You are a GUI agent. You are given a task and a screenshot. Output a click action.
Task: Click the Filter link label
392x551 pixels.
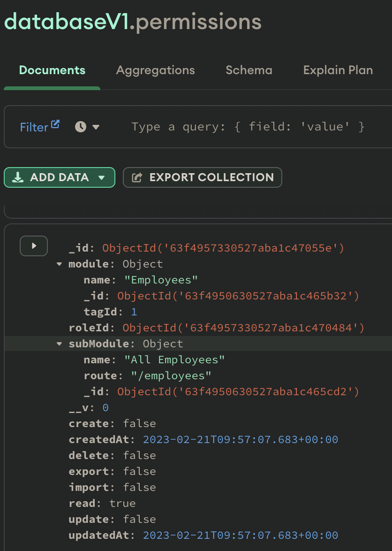click(x=34, y=127)
